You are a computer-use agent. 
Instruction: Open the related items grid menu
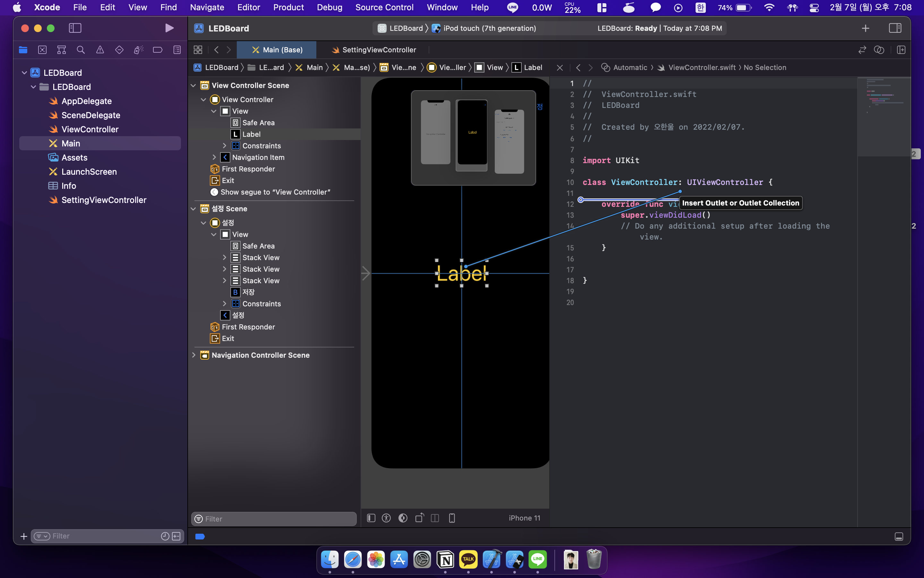coord(198,50)
